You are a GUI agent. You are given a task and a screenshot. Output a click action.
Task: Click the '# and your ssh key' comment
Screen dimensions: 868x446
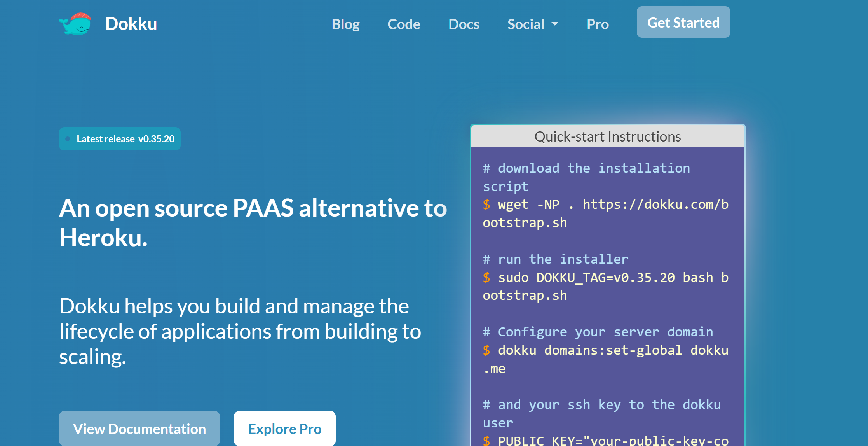point(602,414)
